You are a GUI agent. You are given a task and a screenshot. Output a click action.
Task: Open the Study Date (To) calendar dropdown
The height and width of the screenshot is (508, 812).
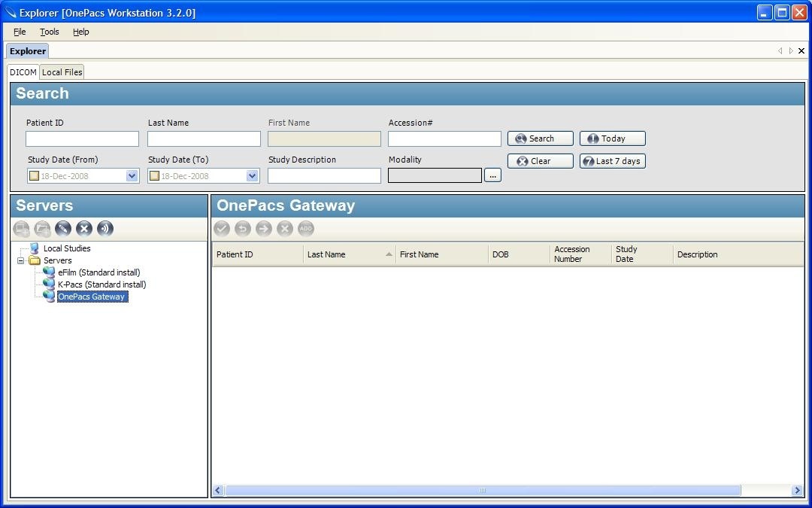point(252,175)
